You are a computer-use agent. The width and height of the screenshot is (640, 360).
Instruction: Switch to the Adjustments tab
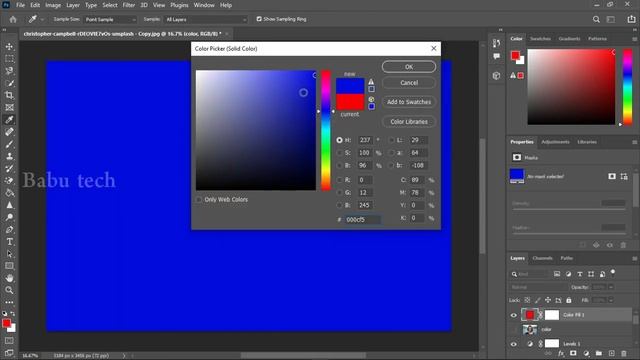555,142
